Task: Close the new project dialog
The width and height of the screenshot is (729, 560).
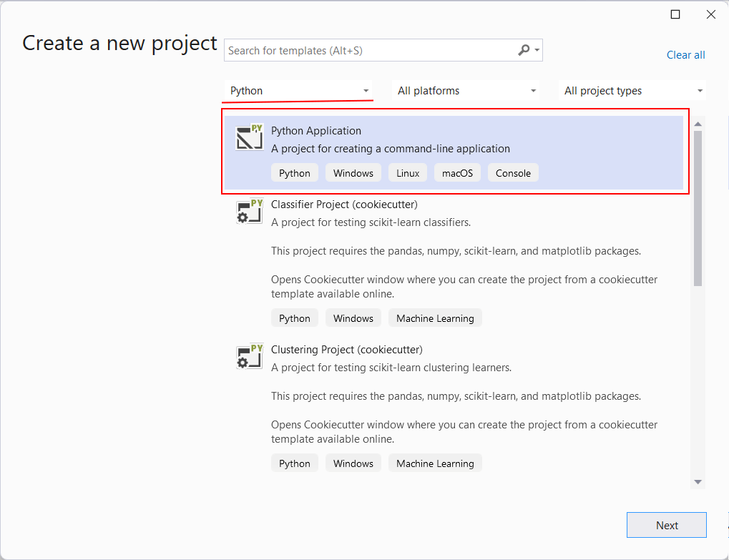Action: pos(710,14)
